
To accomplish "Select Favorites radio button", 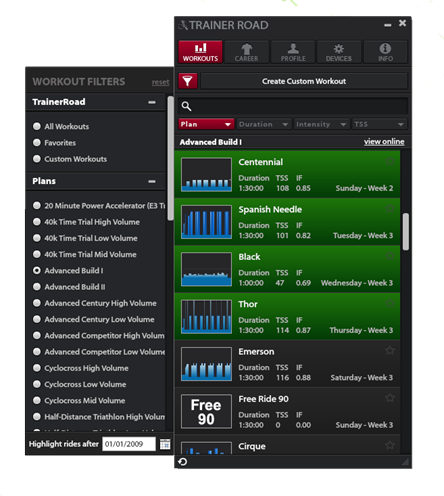I will click(37, 143).
